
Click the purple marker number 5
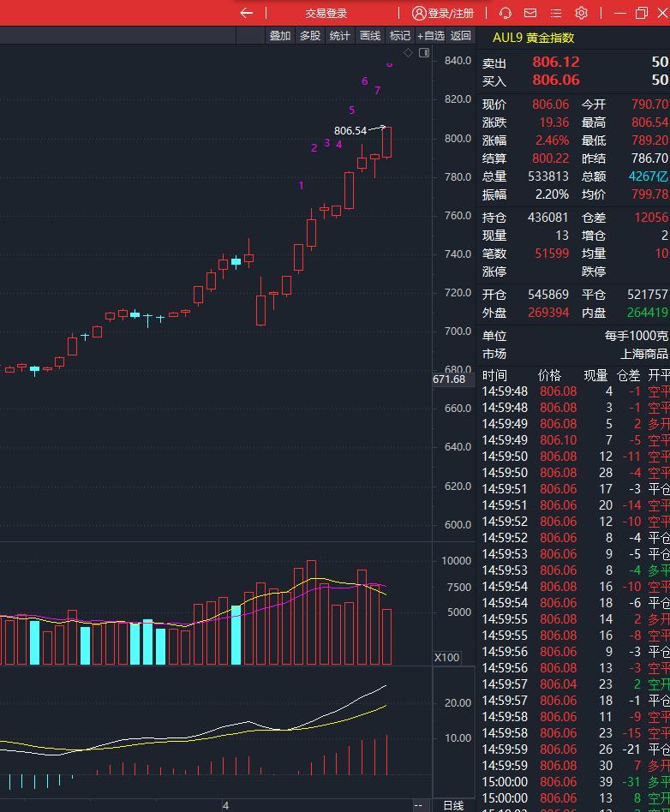(x=352, y=110)
